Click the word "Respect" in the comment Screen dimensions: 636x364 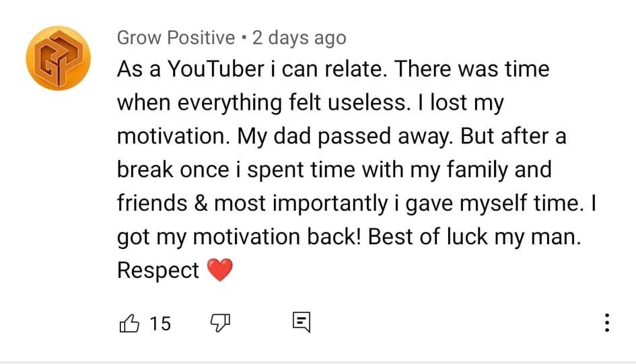point(158,270)
